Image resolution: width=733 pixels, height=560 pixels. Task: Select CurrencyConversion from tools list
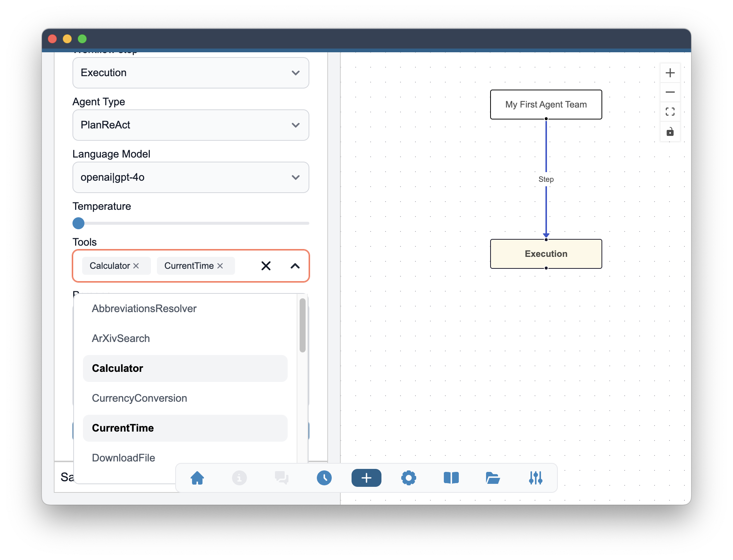pos(185,398)
